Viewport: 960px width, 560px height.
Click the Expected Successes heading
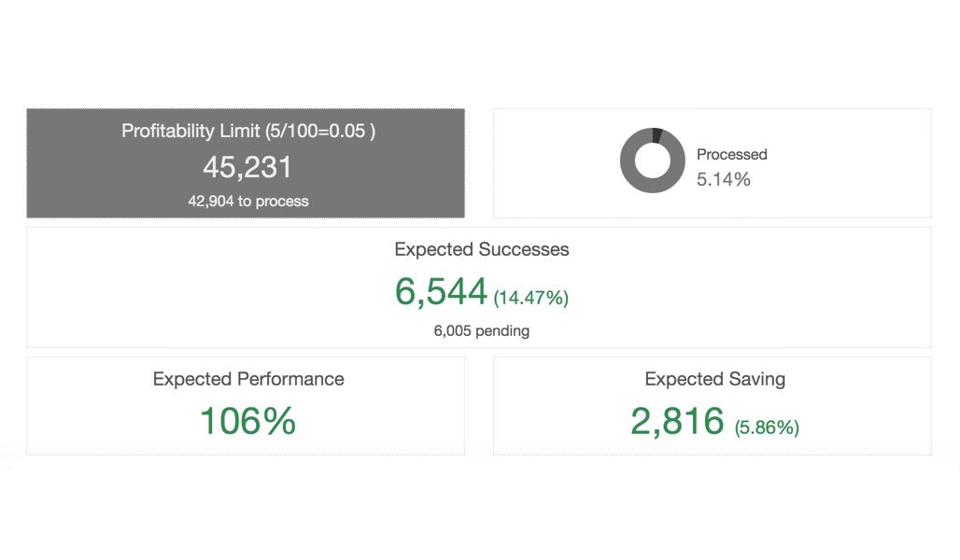(x=481, y=249)
